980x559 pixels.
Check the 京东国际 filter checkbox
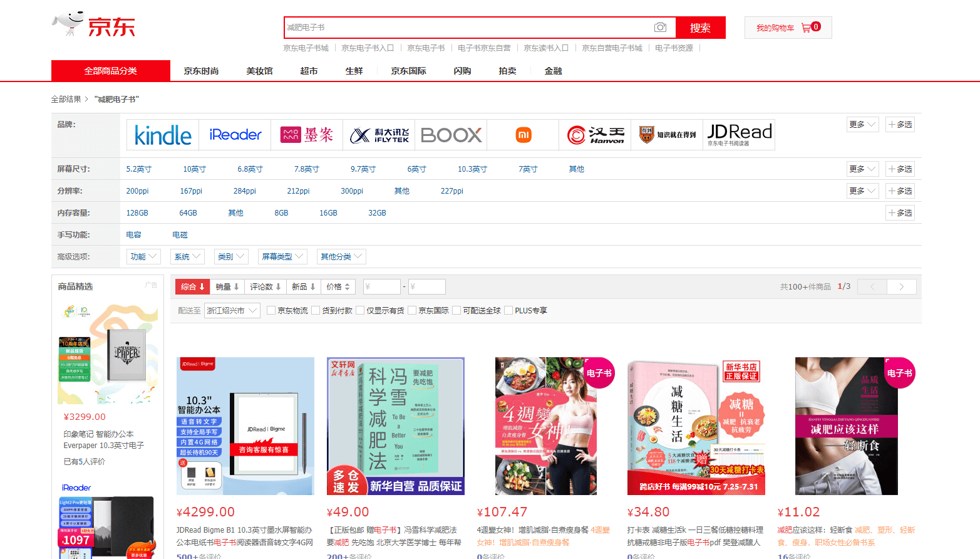coord(412,310)
